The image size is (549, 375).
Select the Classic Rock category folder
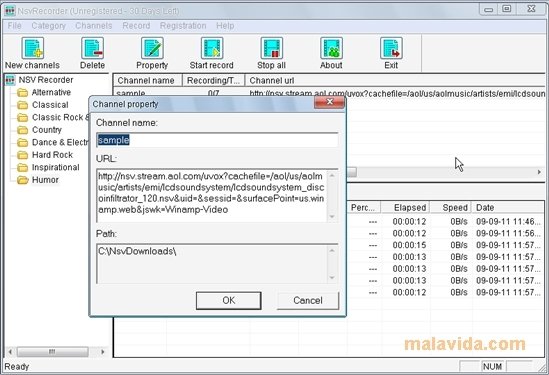click(x=60, y=117)
